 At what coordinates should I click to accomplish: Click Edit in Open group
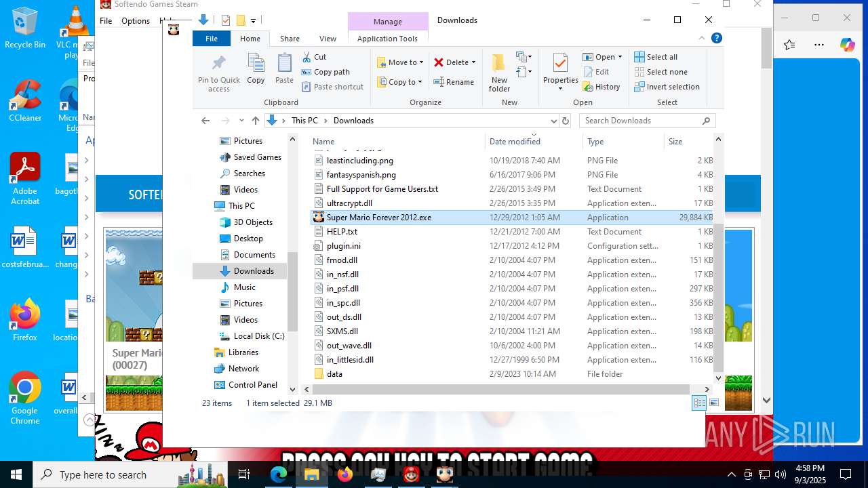coord(595,72)
